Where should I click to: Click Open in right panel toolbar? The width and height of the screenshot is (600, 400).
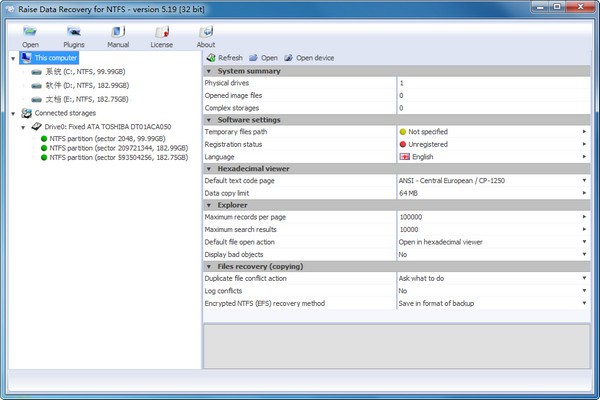264,58
